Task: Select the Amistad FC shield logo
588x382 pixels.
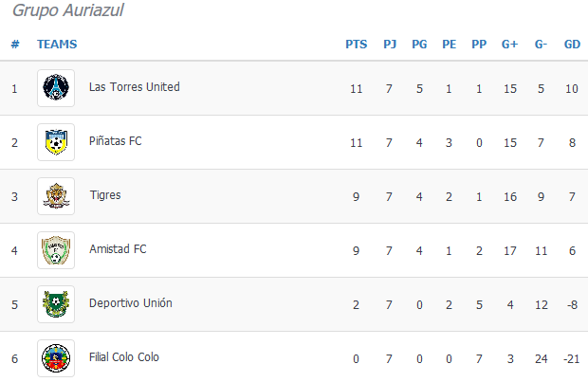Action: click(56, 250)
